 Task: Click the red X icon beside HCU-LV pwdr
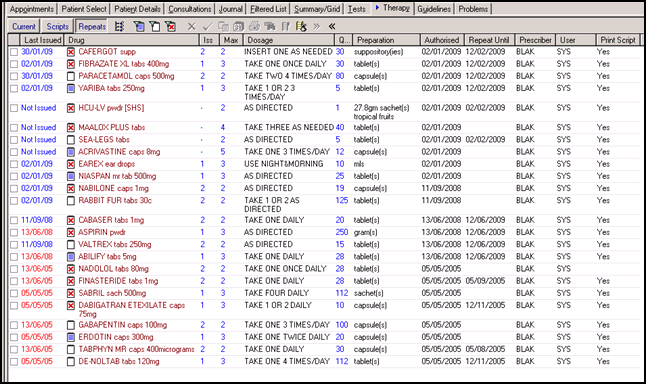click(x=71, y=108)
